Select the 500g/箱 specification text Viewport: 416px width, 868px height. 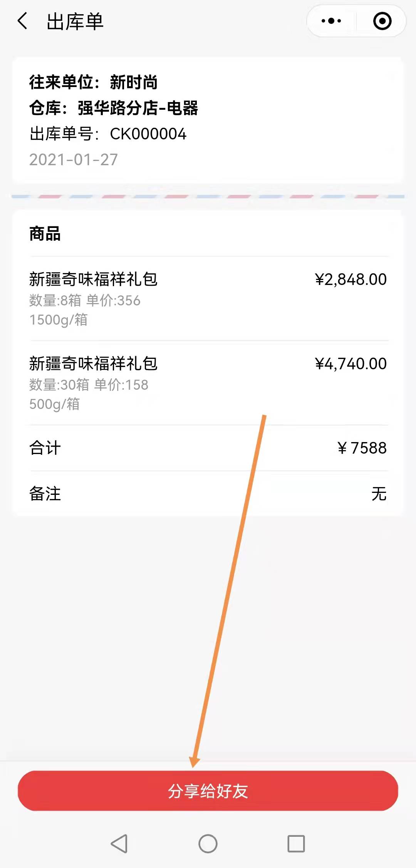click(x=55, y=404)
